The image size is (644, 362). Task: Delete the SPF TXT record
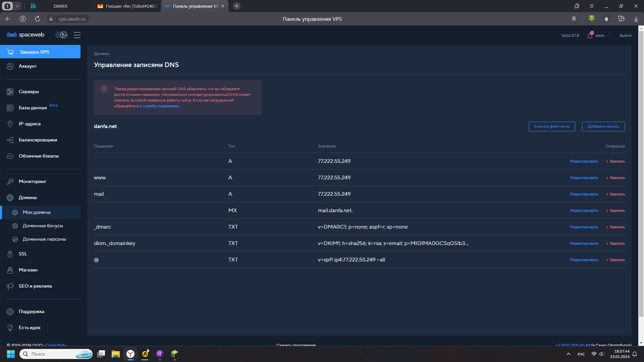(x=615, y=260)
